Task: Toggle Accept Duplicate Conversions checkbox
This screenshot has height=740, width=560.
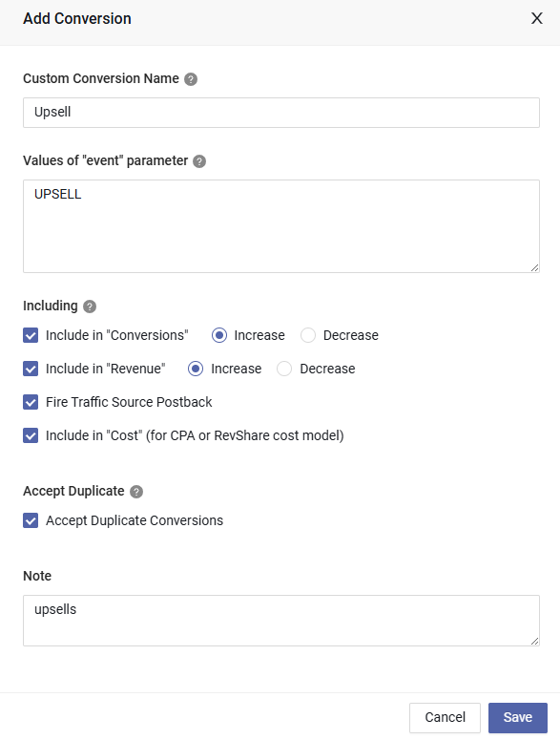Action: [x=31, y=521]
